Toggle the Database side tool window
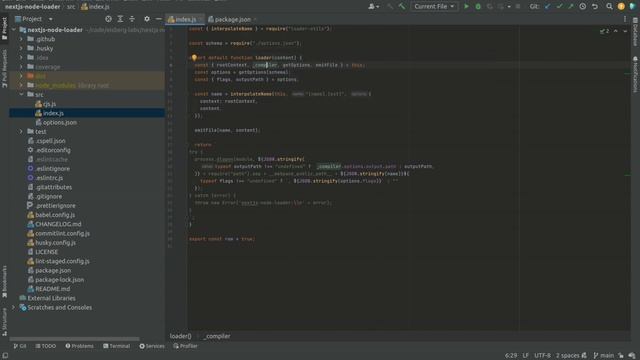Image resolution: width=640 pixels, height=360 pixels. 635,32
